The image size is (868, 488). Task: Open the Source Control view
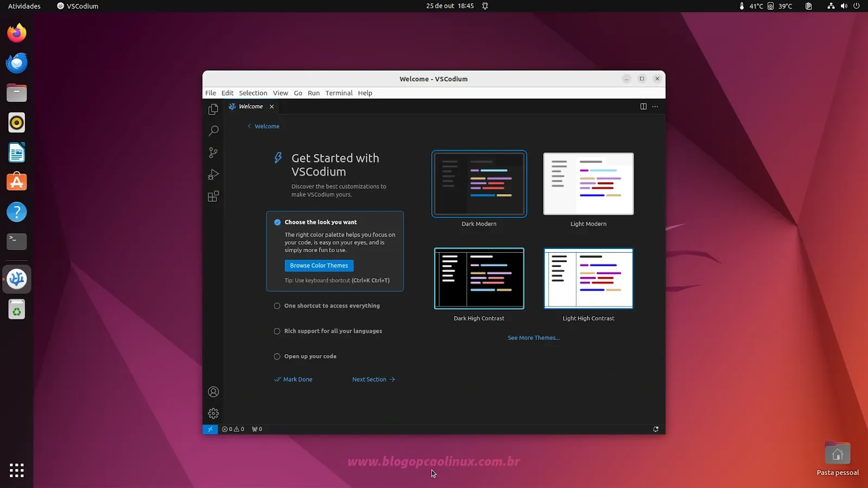(x=213, y=153)
